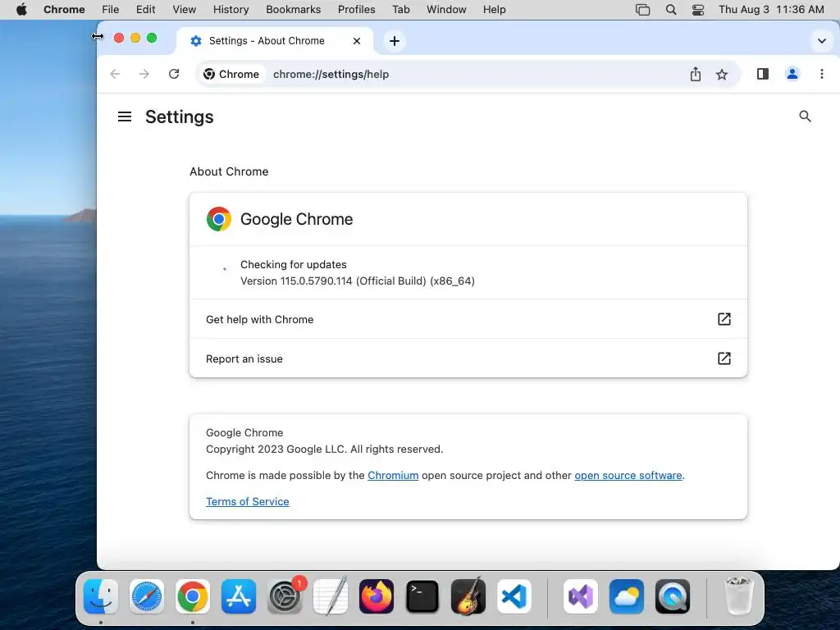Open the Tab menu
The width and height of the screenshot is (840, 630).
click(x=400, y=10)
